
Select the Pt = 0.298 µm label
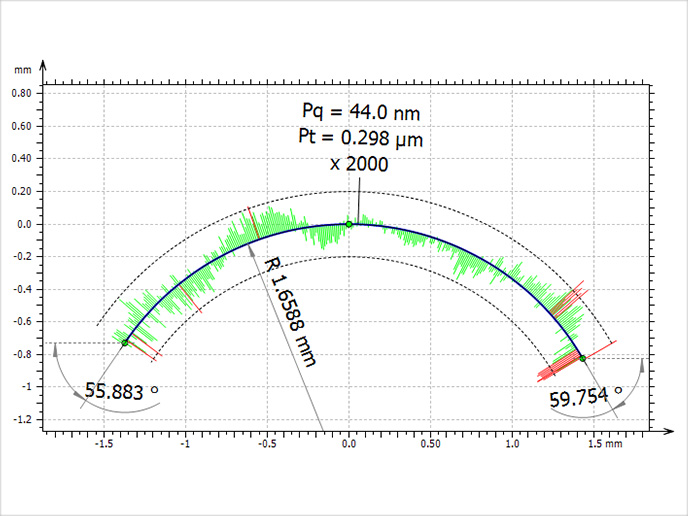coord(360,138)
